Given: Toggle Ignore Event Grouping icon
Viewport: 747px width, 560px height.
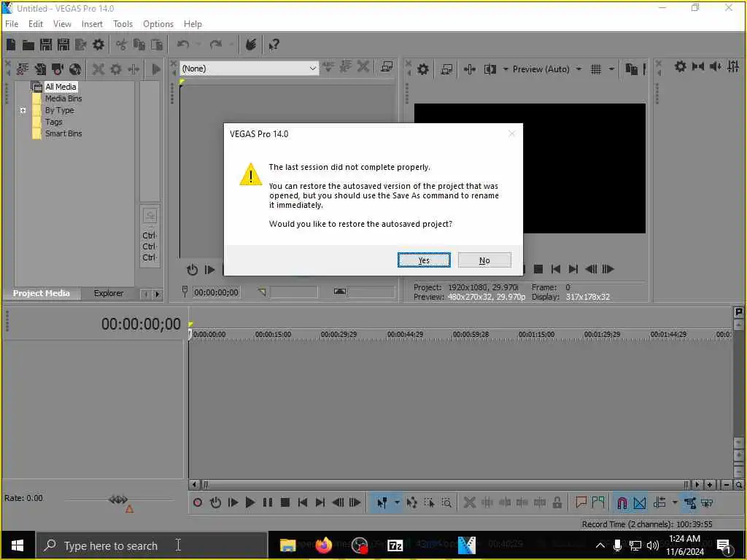Looking at the screenshot, I should point(707,502).
